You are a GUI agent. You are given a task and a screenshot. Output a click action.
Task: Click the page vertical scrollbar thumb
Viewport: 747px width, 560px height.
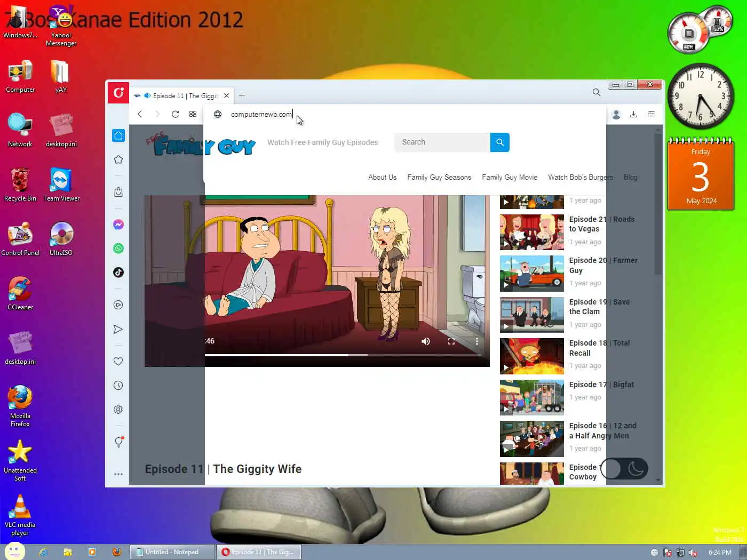click(658, 204)
